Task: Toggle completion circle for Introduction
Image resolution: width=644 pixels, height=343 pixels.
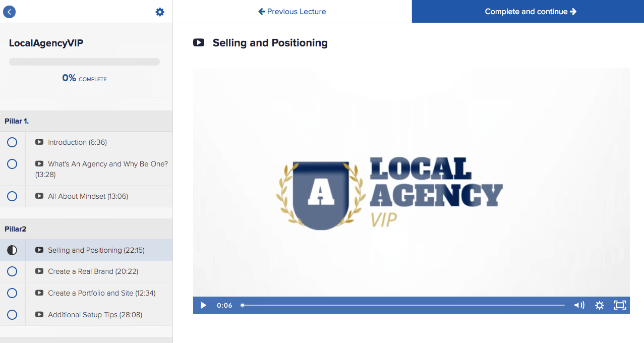Action: point(12,142)
